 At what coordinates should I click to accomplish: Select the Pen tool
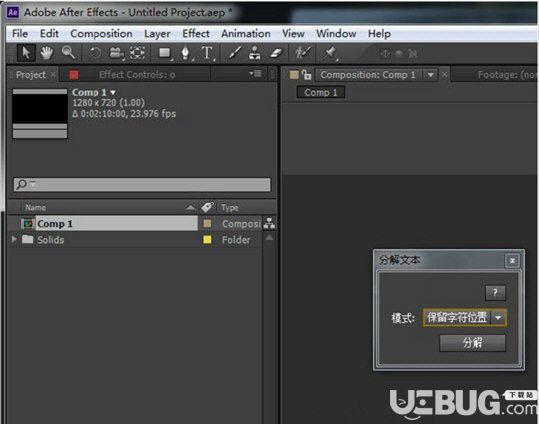(x=185, y=53)
